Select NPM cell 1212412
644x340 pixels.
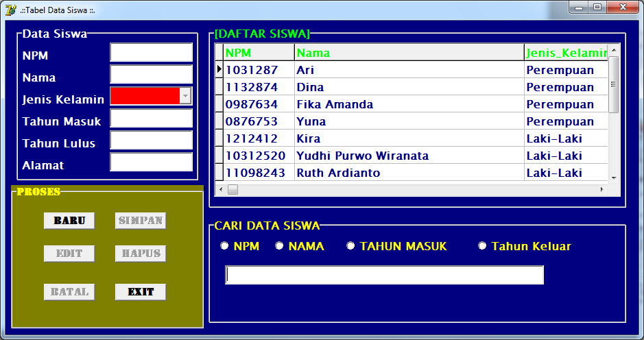point(259,138)
